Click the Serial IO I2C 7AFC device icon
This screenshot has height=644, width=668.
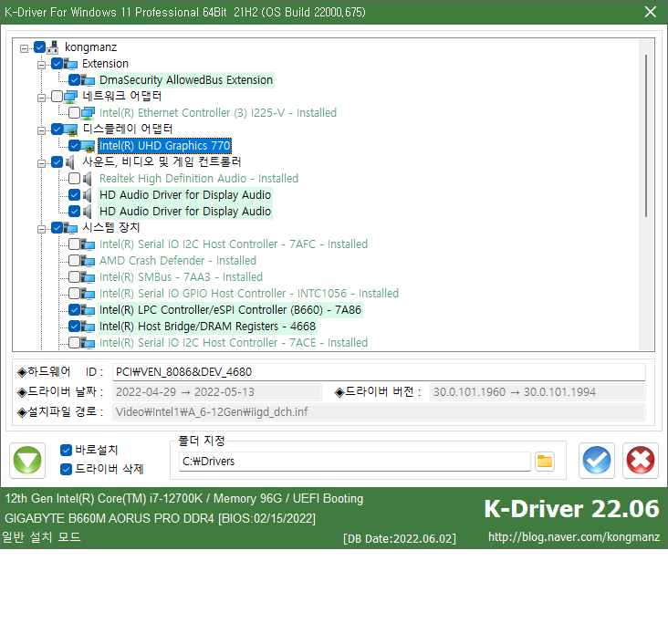(88, 244)
